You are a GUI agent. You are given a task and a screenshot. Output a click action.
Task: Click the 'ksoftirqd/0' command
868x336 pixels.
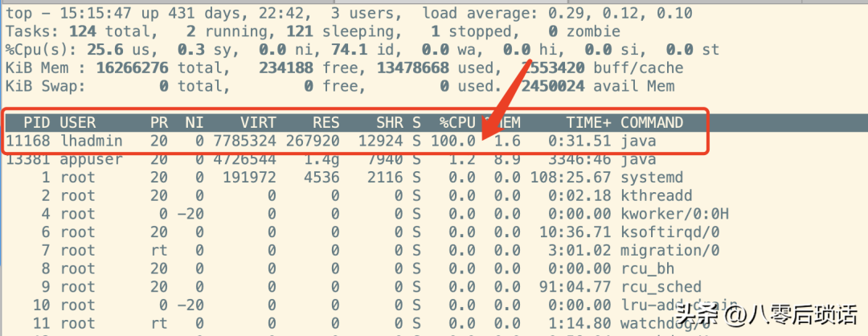tap(669, 232)
